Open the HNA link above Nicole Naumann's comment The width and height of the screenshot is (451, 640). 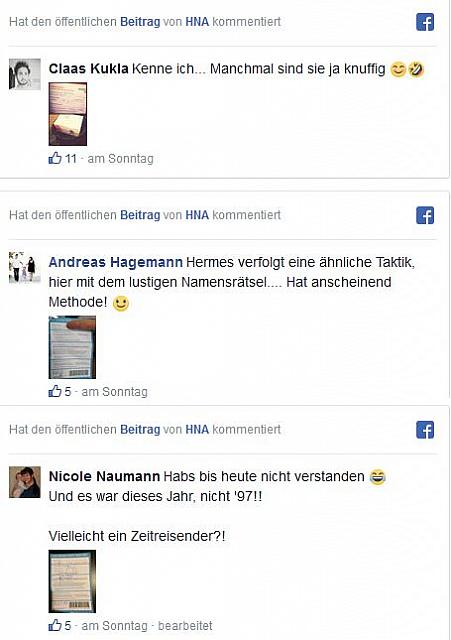pos(197,429)
